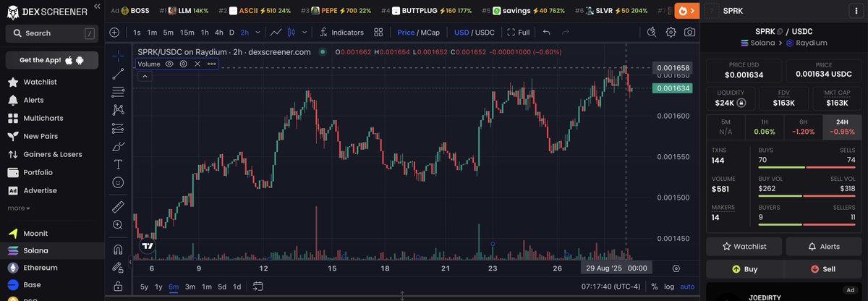
Task: Open chart settings gear icon
Action: coord(671,33)
